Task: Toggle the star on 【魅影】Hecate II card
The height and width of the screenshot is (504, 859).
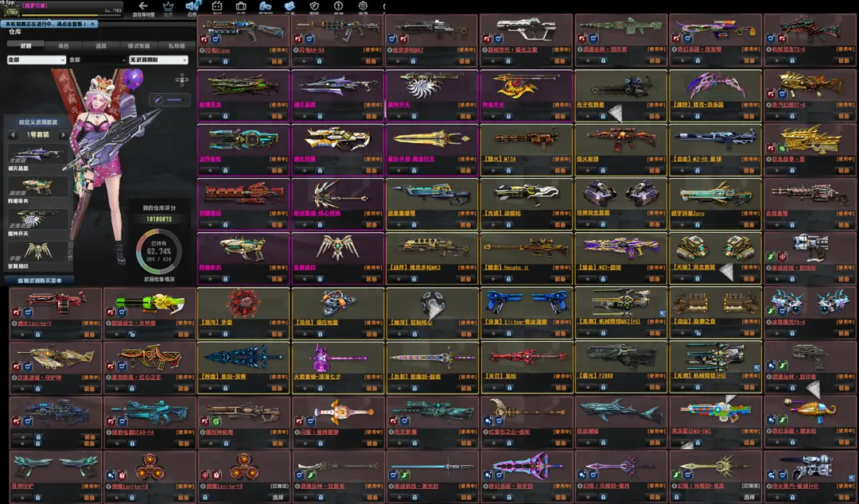Action: point(493,279)
